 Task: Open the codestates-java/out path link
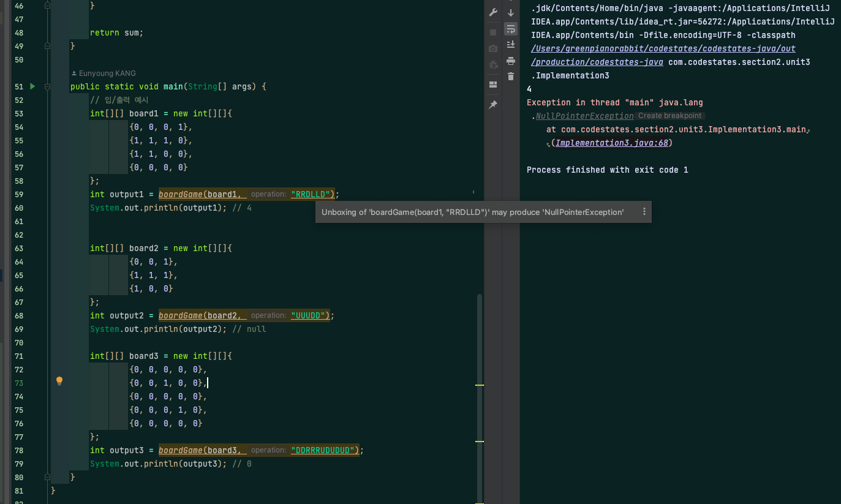(x=663, y=48)
